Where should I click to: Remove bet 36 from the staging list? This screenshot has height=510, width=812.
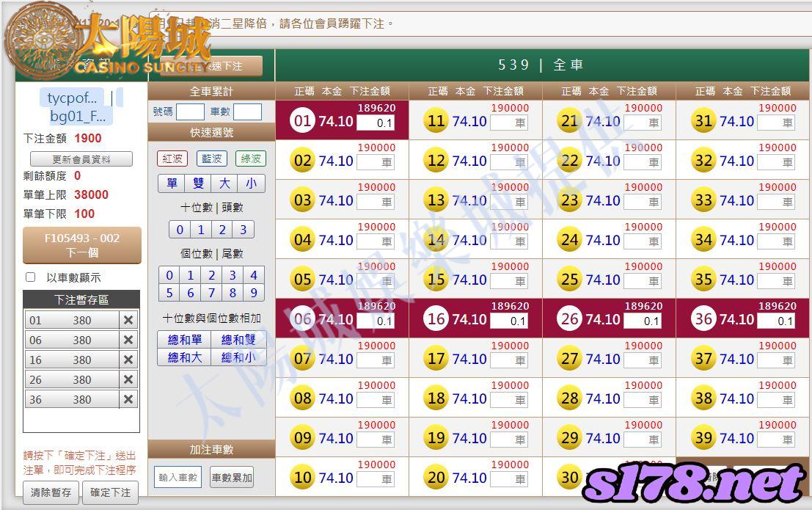(128, 400)
